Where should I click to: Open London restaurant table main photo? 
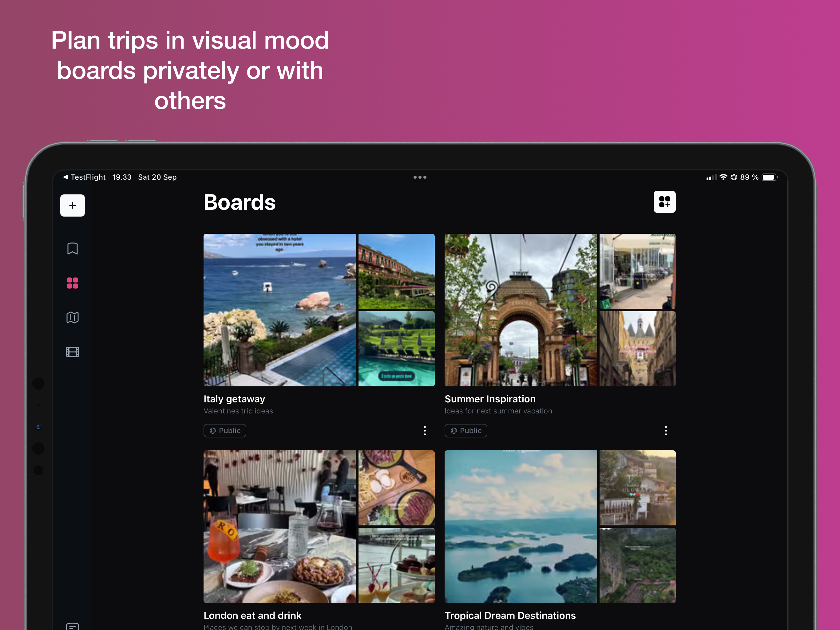tap(280, 527)
